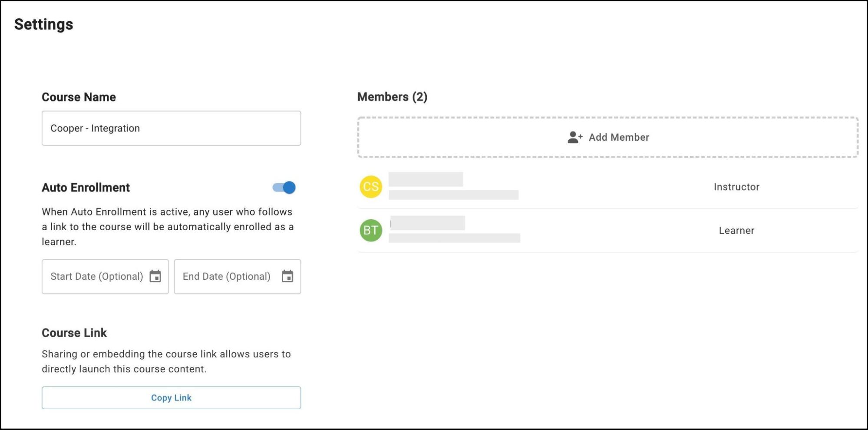
Task: Open the End Date calendar picker icon
Action: (287, 276)
